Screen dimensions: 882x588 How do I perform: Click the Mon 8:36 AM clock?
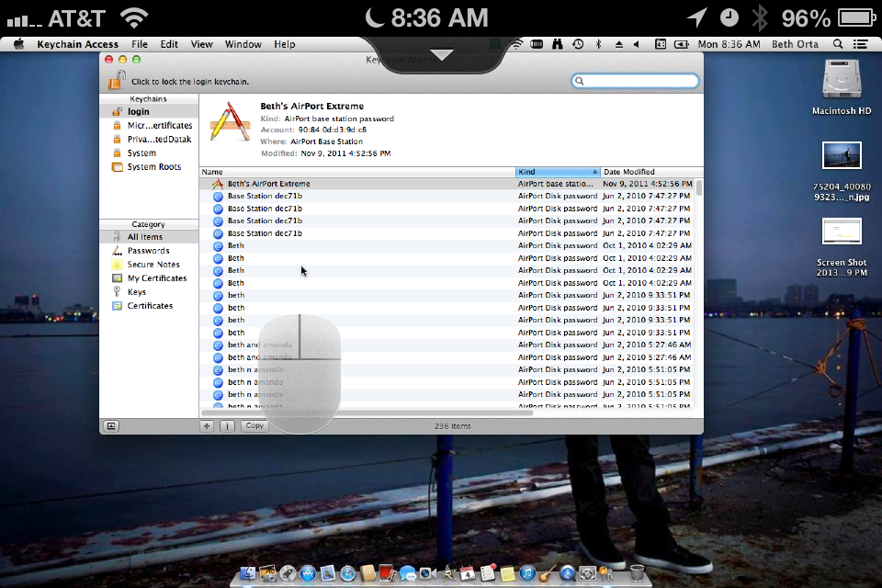pyautogui.click(x=729, y=44)
